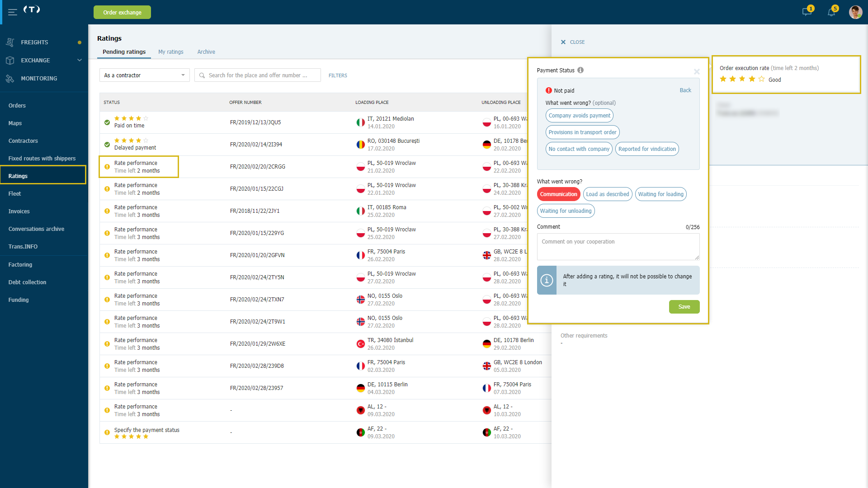This screenshot has width=868, height=488.
Task: Open Debt collection in the sidebar
Action: pos(27,282)
